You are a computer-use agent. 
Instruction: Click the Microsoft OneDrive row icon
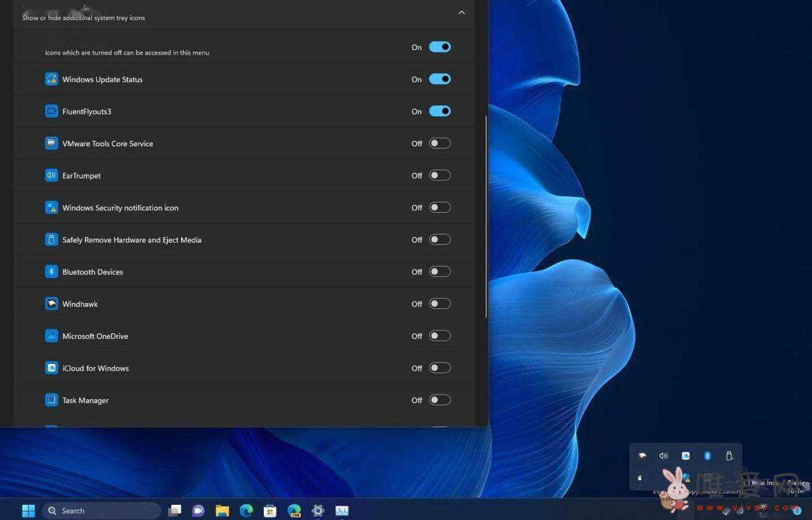pos(51,336)
